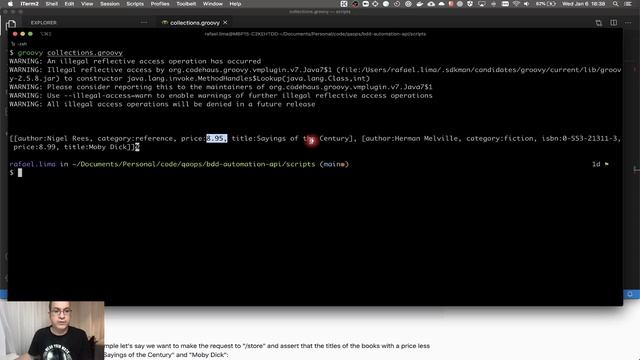Click the rafael.lima prompt username
Image resolution: width=640 pixels, height=360 pixels.
point(32,164)
